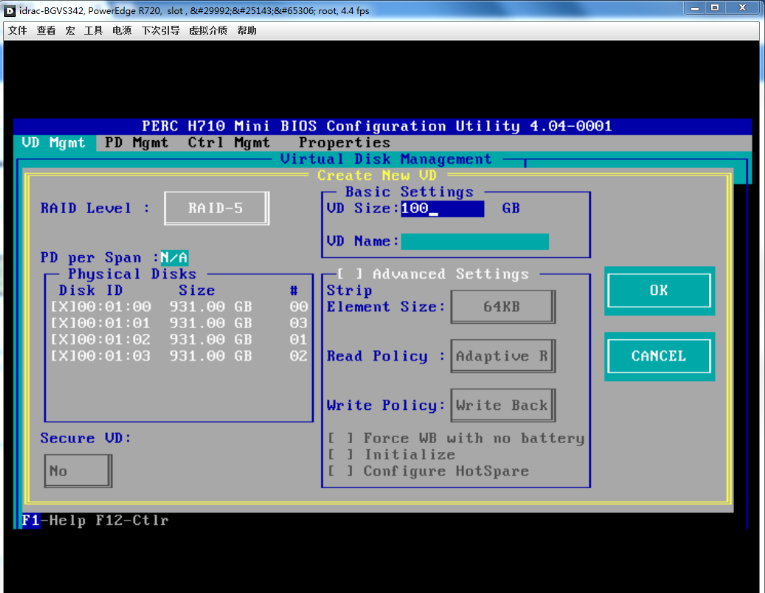Toggle Force WB with no battery
This screenshot has height=593, width=765.
point(341,438)
